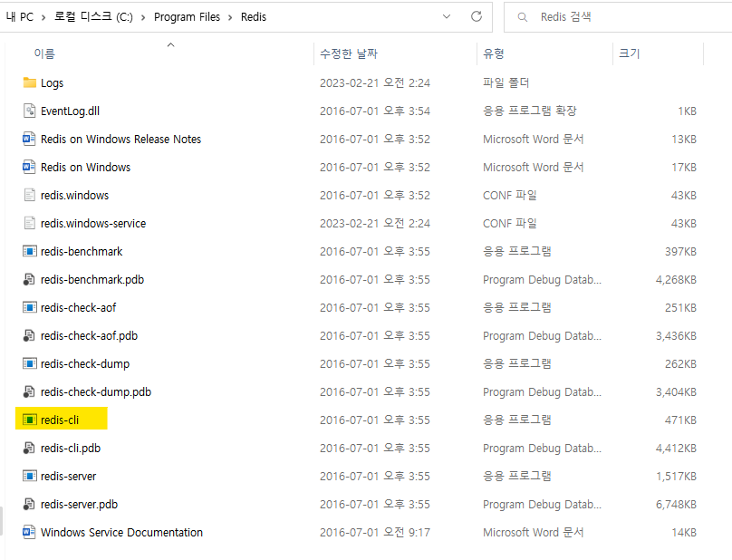Click the 6,748KB size value
This screenshot has width=732, height=560.
pyautogui.click(x=676, y=504)
